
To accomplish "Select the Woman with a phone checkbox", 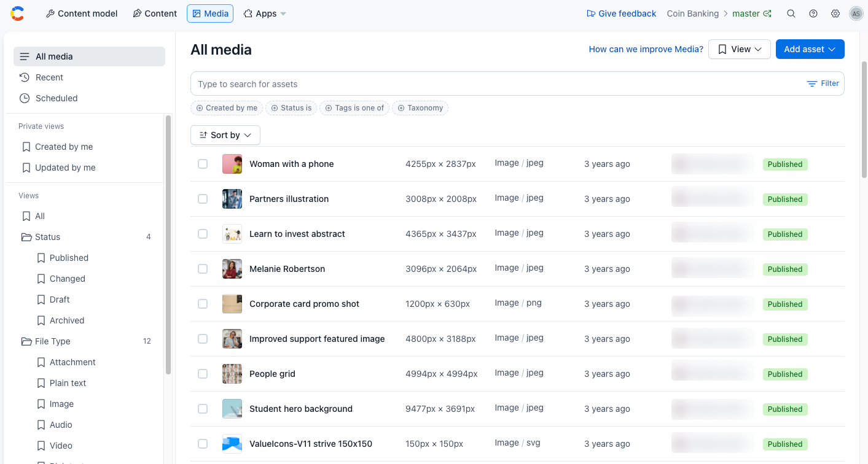I will [x=203, y=164].
